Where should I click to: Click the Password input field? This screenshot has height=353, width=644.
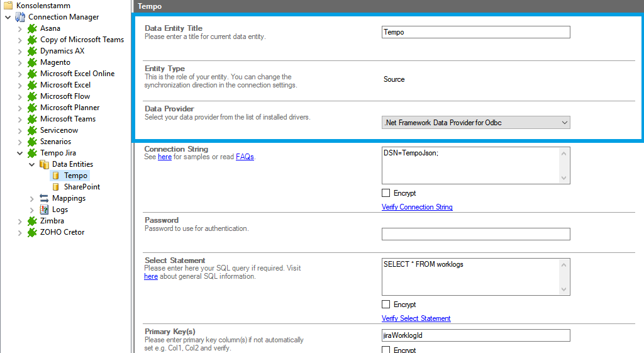(475, 234)
